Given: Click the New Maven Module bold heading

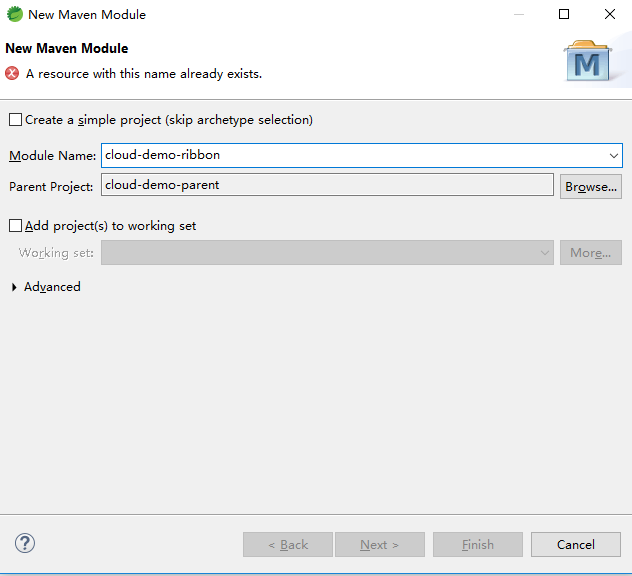Looking at the screenshot, I should tap(67, 48).
